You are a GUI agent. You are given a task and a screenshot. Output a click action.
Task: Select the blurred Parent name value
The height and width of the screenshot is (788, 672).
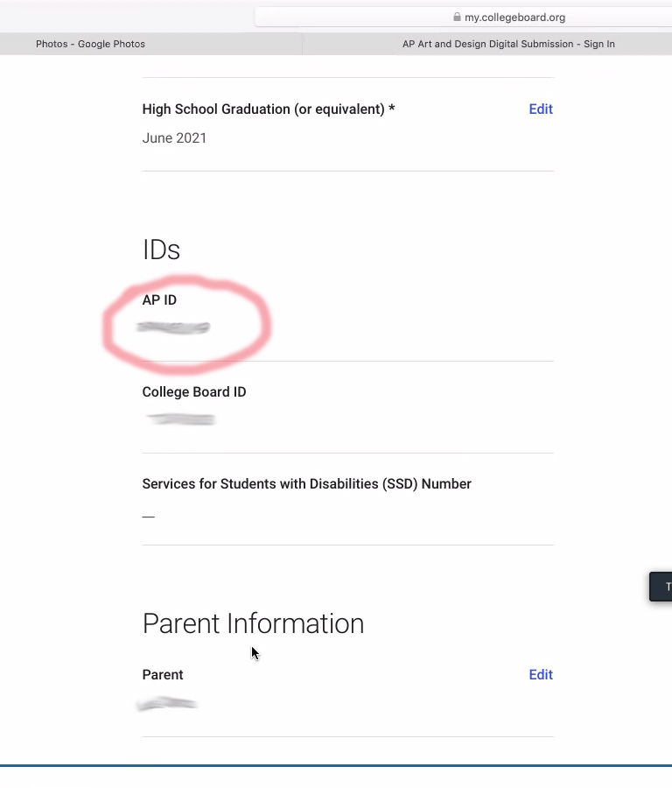[167, 704]
